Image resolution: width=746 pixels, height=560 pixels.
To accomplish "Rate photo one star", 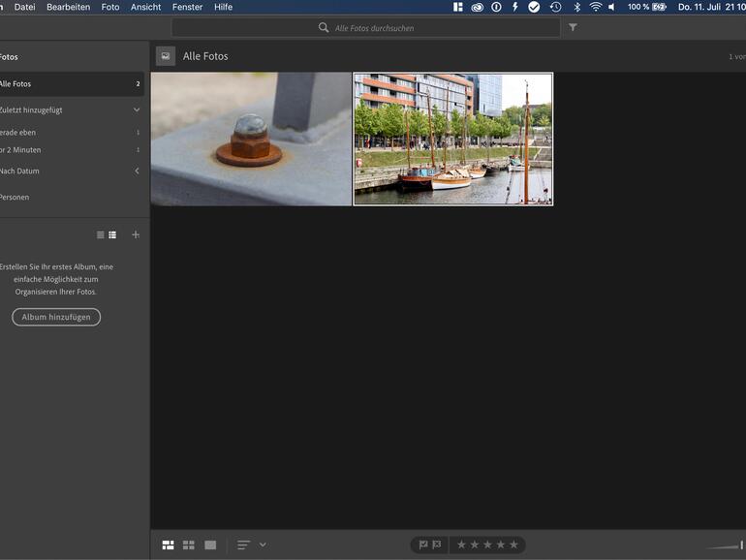I will tap(461, 544).
